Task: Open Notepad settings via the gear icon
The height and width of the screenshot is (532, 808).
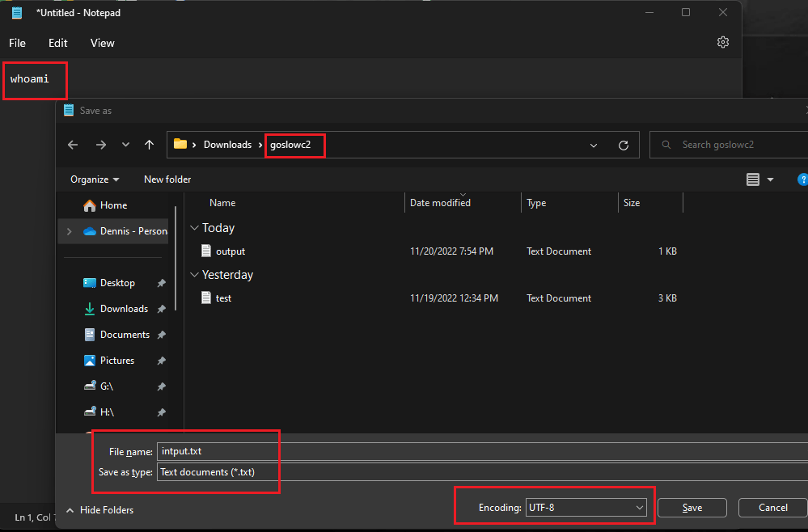Action: tap(722, 42)
